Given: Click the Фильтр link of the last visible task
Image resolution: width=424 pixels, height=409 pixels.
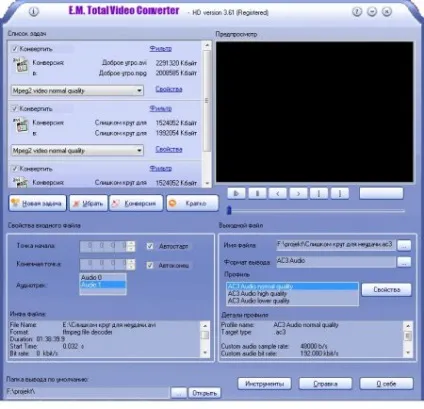Looking at the screenshot, I should click(161, 169).
